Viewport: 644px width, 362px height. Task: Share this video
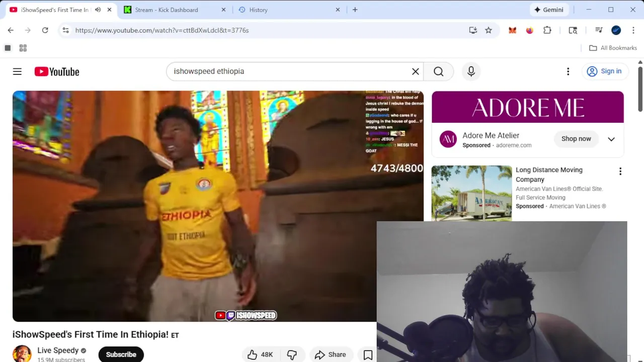coord(331,354)
